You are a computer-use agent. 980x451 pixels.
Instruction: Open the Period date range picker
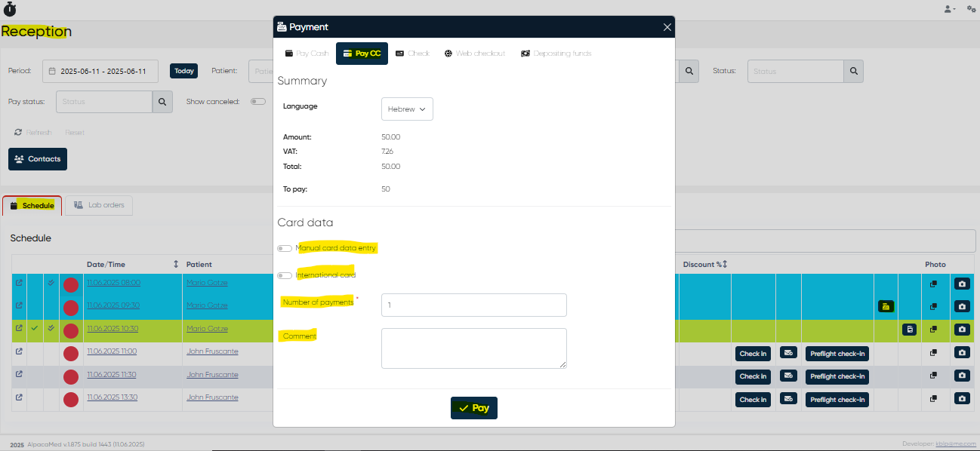tap(100, 71)
